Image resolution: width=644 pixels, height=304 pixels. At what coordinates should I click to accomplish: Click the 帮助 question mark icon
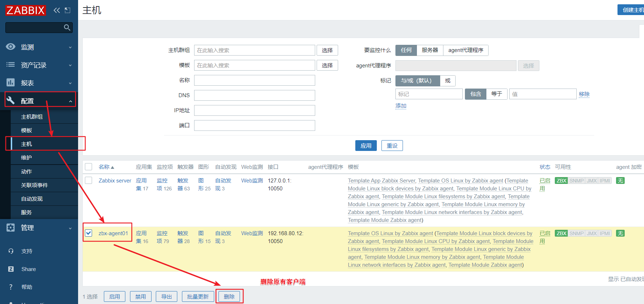[11, 287]
